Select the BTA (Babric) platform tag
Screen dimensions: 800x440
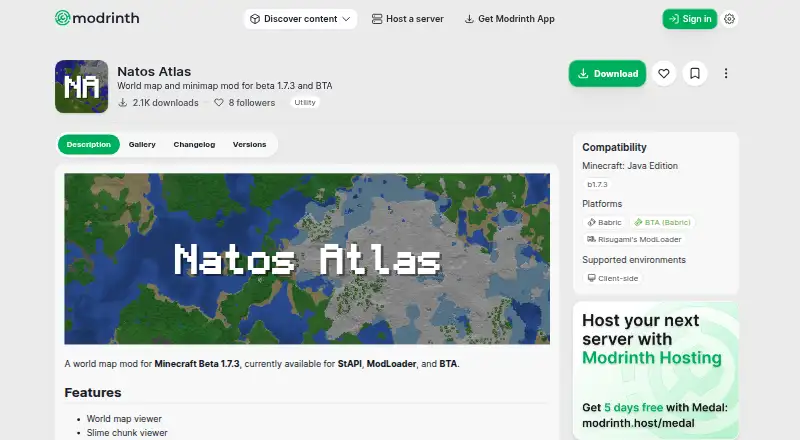(663, 222)
